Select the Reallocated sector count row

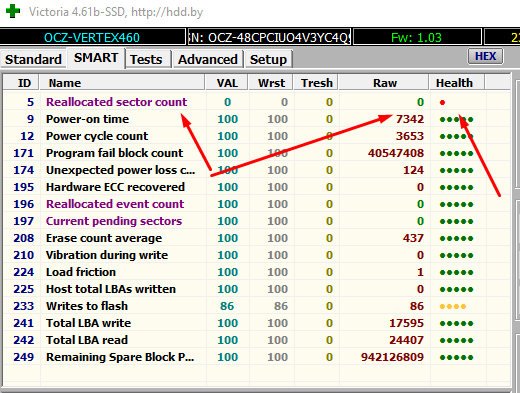[257, 102]
